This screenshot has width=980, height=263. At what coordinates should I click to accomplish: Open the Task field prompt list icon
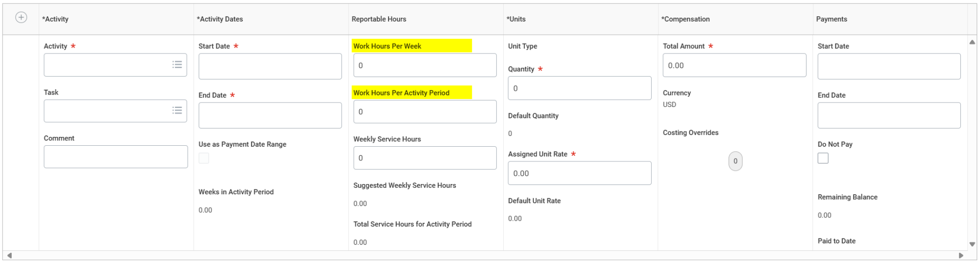[177, 110]
